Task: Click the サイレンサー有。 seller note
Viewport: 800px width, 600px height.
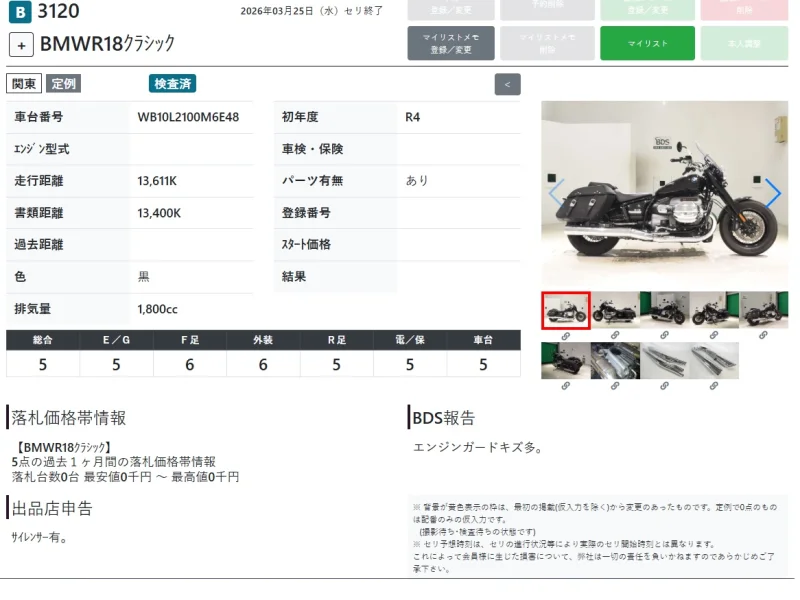Action: (x=39, y=538)
